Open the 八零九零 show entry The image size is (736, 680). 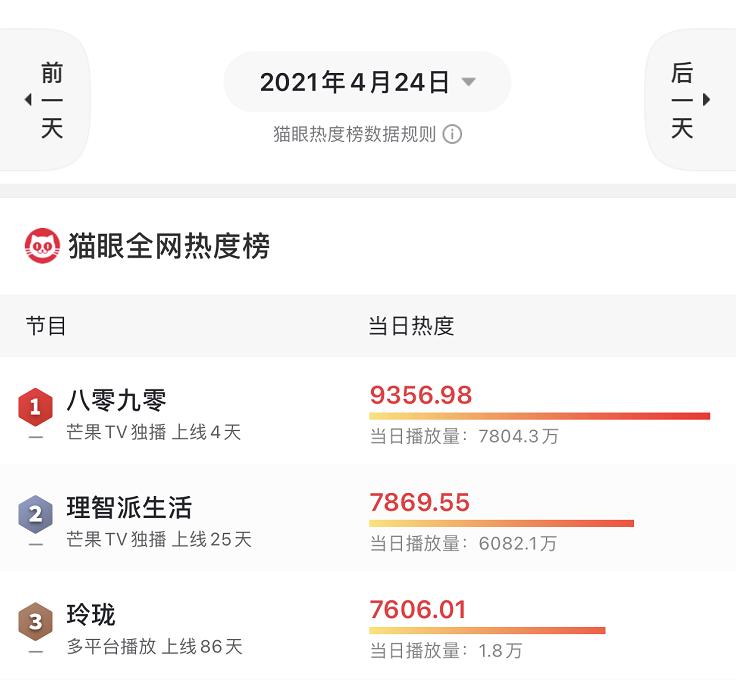point(116,401)
